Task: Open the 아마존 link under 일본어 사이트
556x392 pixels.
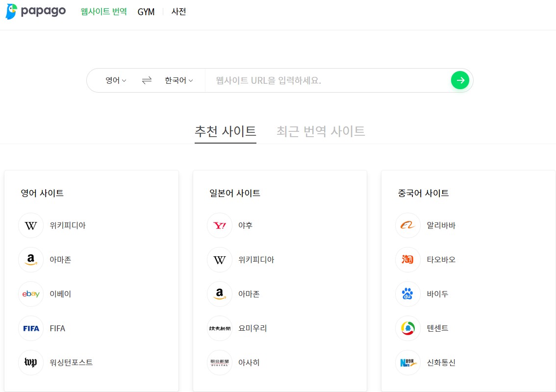Action: (249, 294)
